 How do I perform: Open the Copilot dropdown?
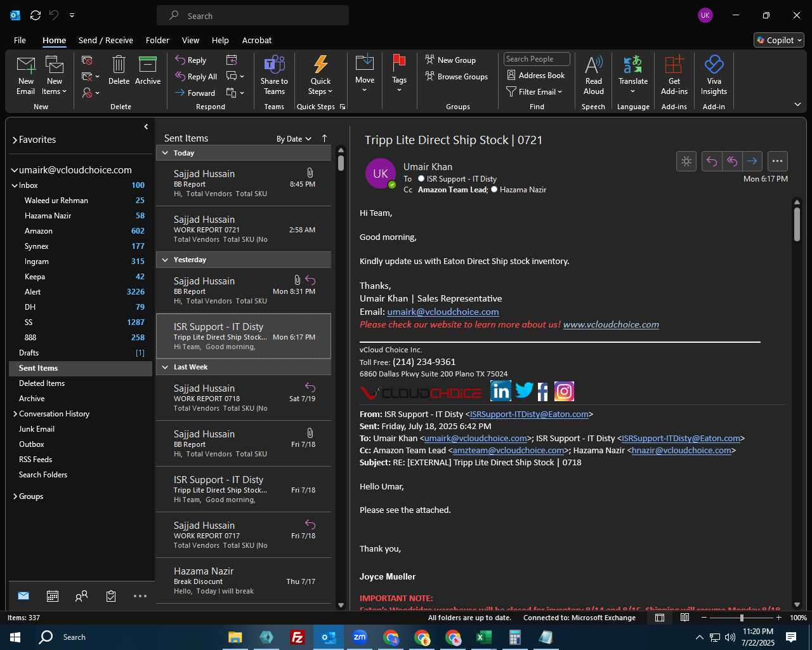coord(779,40)
